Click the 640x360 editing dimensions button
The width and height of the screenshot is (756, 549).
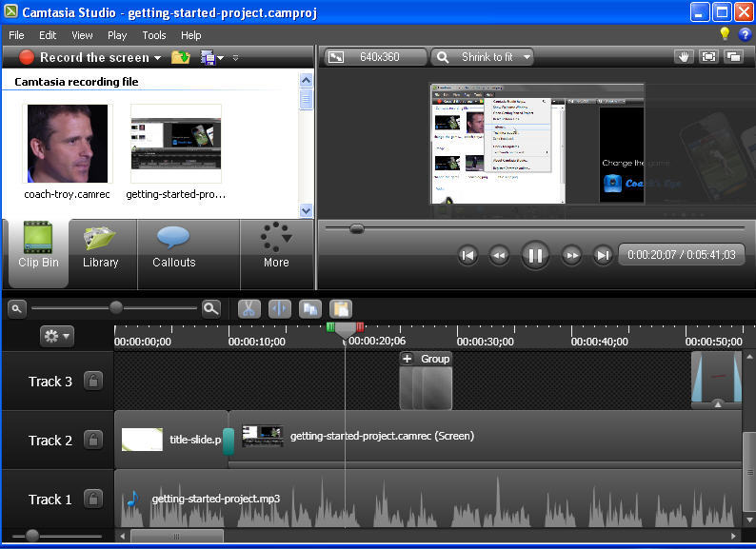click(375, 57)
